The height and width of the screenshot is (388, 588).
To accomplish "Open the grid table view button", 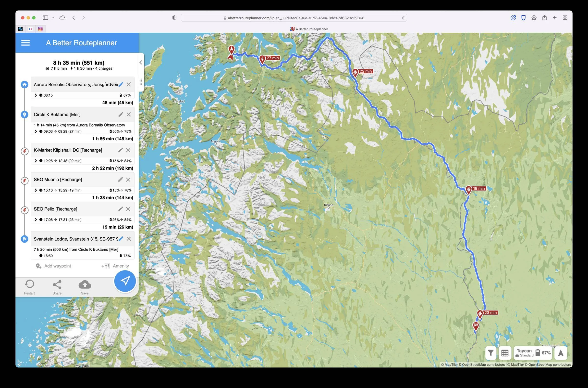I will click(505, 353).
